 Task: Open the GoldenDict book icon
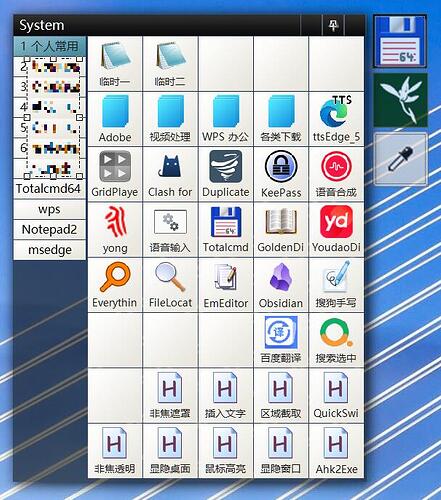coord(281,230)
